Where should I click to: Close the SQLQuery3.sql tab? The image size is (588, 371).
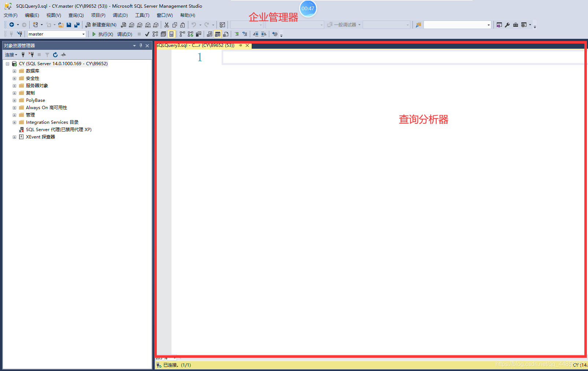coord(247,45)
